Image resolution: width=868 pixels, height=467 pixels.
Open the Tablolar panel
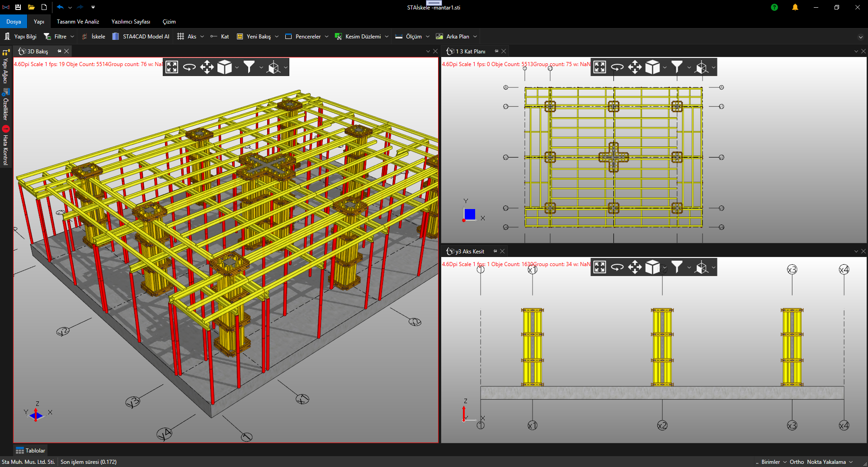(30, 451)
